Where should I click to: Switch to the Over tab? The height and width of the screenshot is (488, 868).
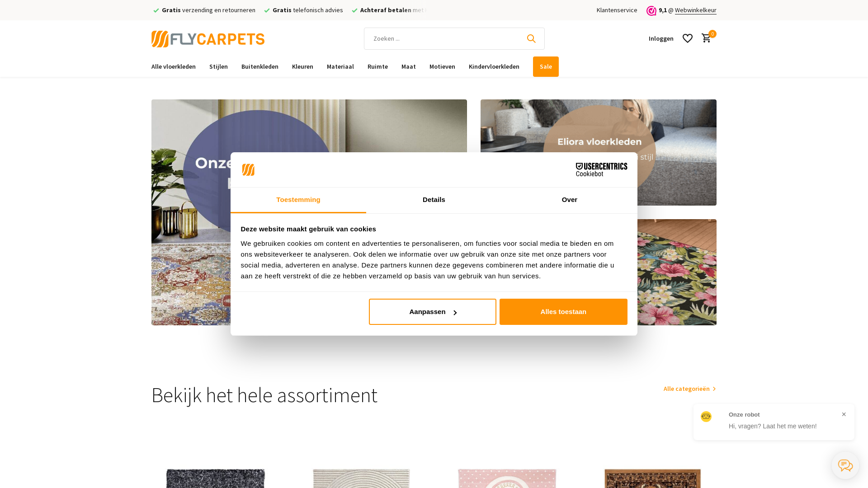(570, 200)
